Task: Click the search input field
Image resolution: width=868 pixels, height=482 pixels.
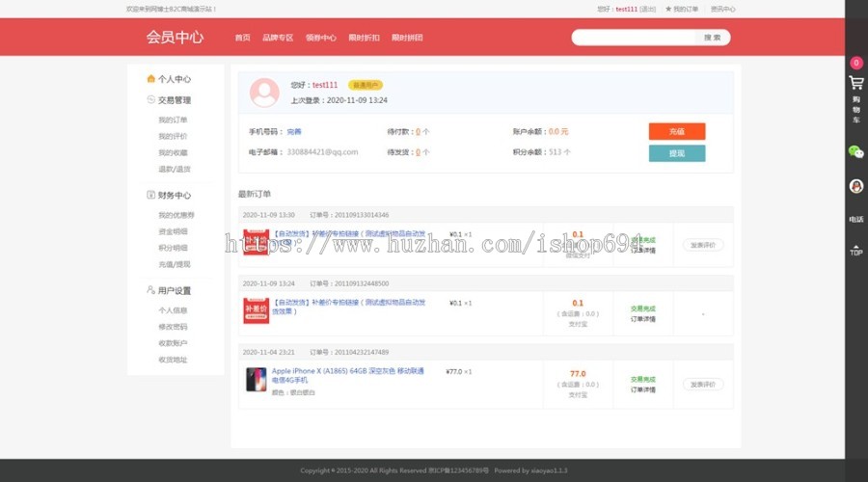Action: 634,38
